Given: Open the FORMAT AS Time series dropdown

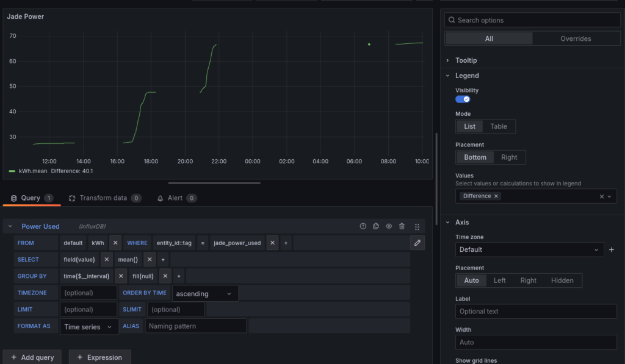Looking at the screenshot, I should [90, 326].
